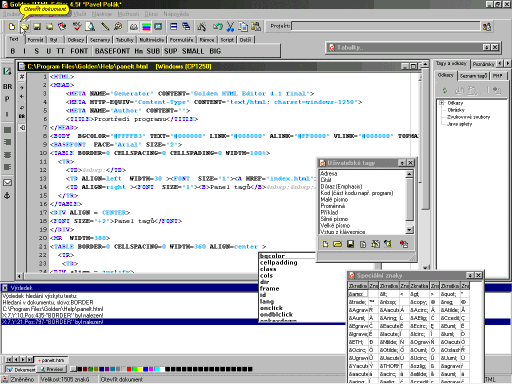Toggle the rainbow color syntax highlighting icon
512x384 pixels.
(x=146, y=26)
